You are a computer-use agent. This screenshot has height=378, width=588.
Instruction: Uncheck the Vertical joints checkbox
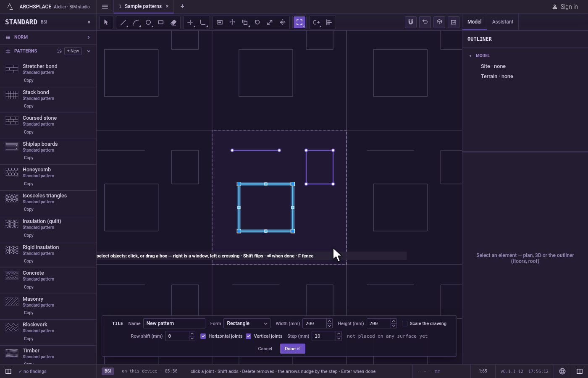pyautogui.click(x=249, y=336)
